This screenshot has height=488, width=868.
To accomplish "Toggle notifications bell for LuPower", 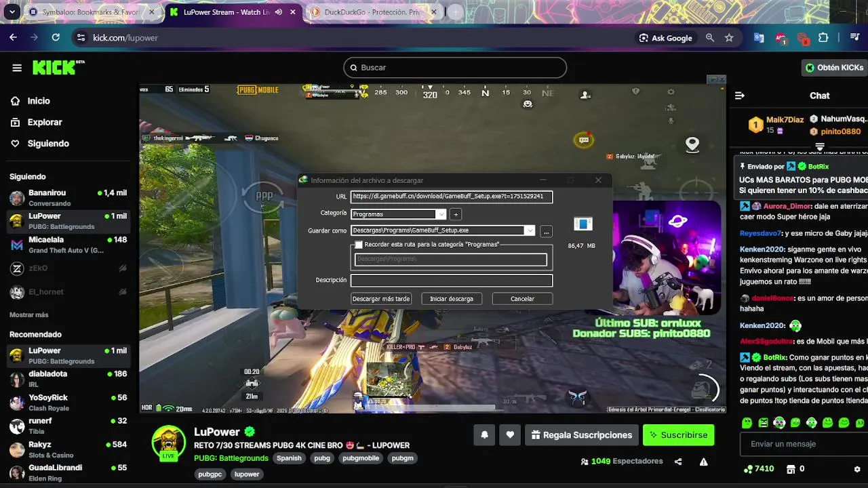I will (484, 435).
